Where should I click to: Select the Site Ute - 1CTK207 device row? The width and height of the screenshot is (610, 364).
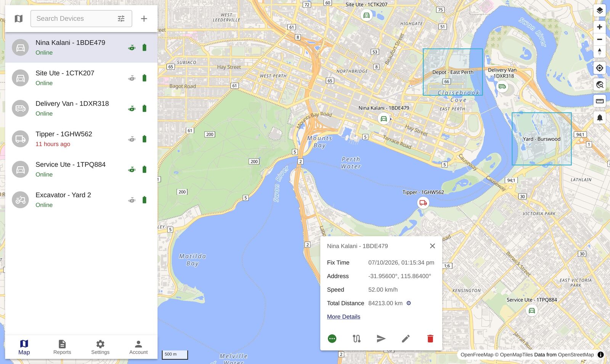[x=81, y=78]
